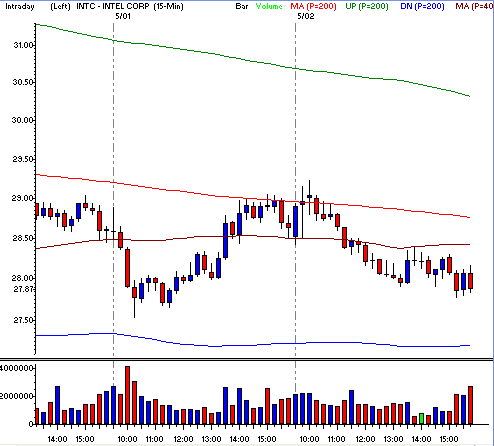The height and width of the screenshot is (446, 494).
Task: Click the 31.00 price axis label
Action: (23, 45)
